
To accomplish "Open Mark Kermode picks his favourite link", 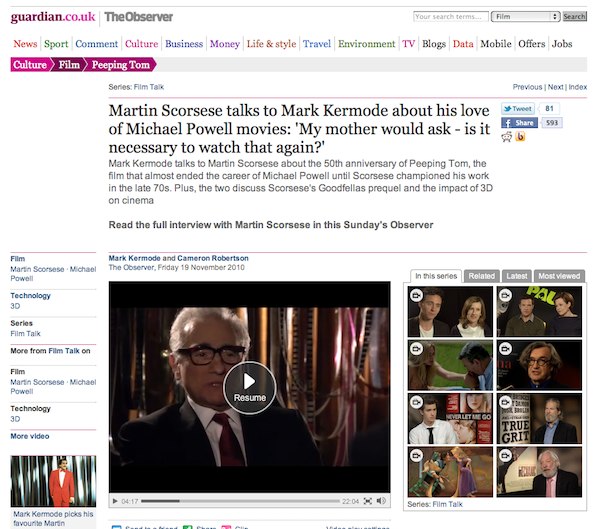I will coord(53,519).
